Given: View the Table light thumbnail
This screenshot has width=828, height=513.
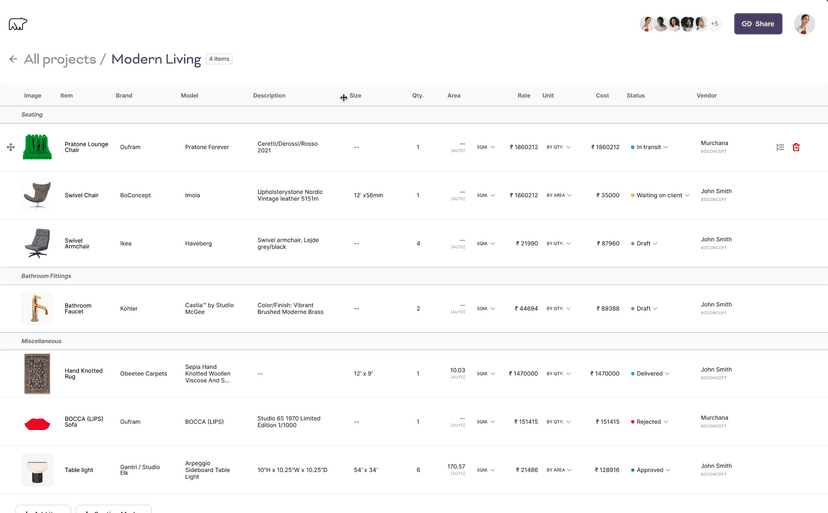Looking at the screenshot, I should (x=37, y=470).
